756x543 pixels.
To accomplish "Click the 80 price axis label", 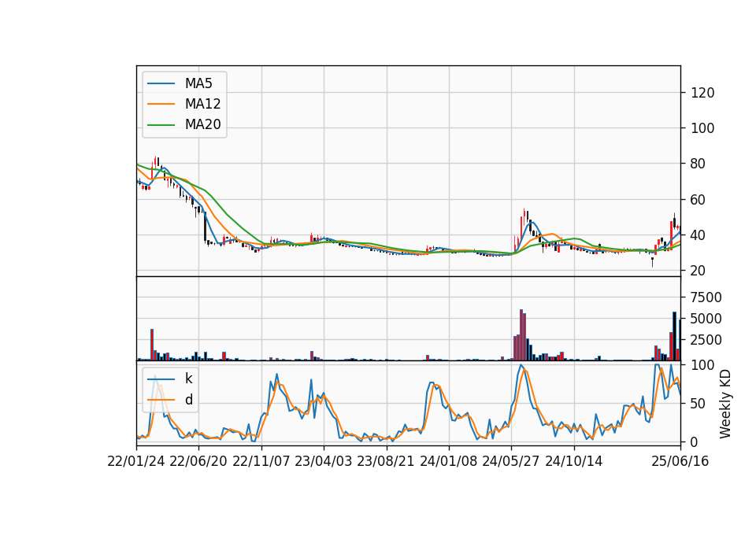I will coord(699,164).
